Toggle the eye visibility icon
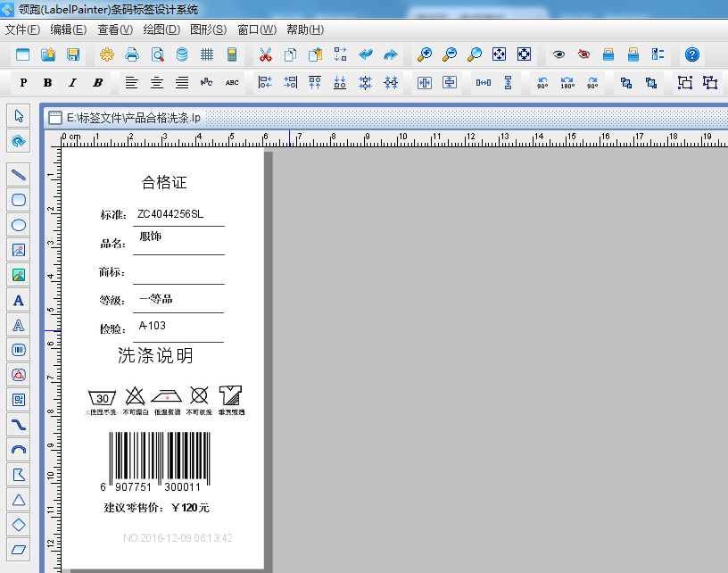The height and width of the screenshot is (573, 728). 558,54
